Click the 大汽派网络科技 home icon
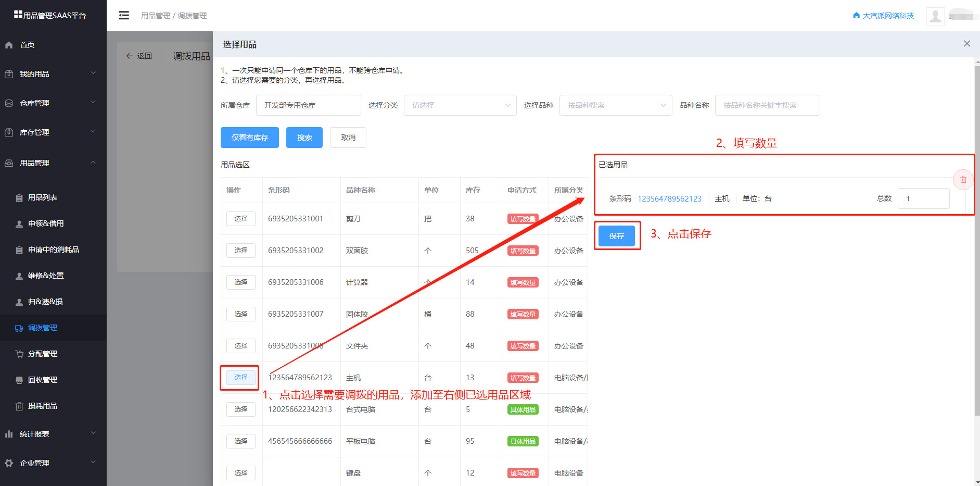980x486 pixels. [x=856, y=16]
